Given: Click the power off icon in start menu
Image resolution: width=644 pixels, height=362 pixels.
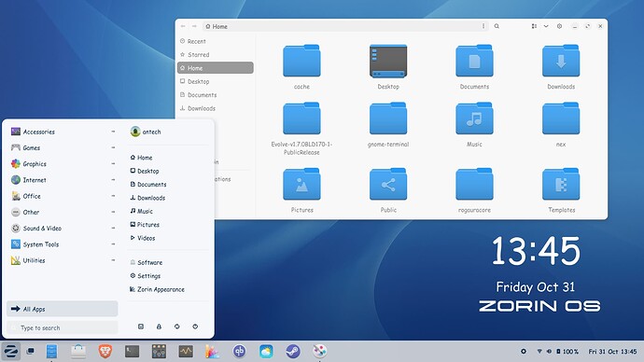Looking at the screenshot, I should pos(195,327).
